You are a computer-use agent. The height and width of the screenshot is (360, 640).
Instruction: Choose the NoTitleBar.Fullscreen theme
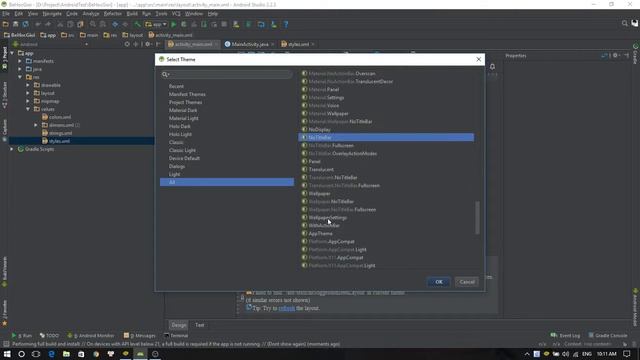pos(331,146)
